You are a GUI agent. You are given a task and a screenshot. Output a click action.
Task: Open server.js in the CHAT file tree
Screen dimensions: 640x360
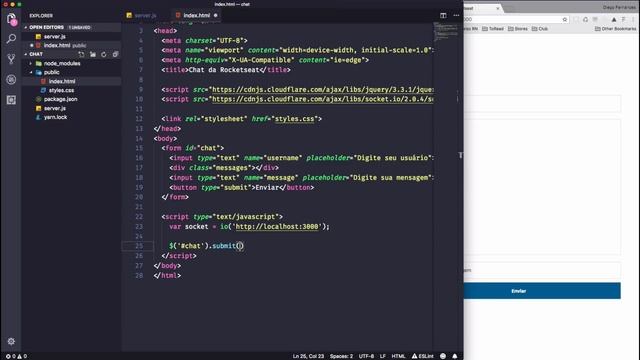tap(55, 108)
